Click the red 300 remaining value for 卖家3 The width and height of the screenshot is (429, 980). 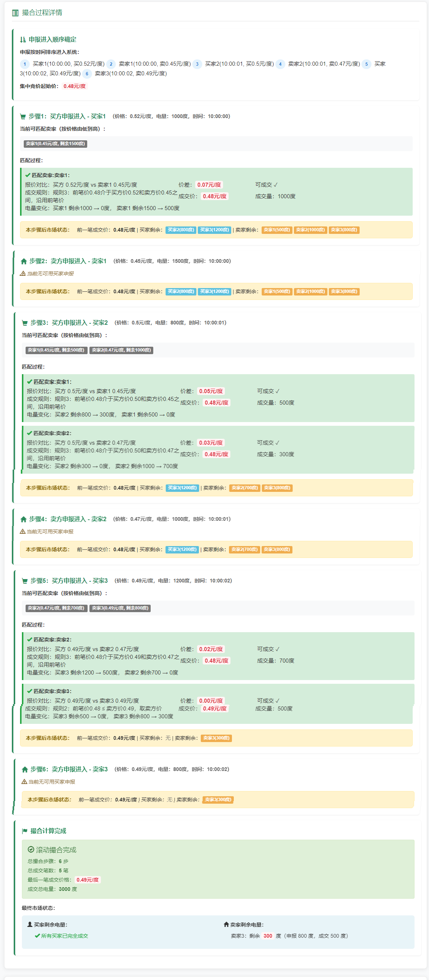[x=268, y=936]
